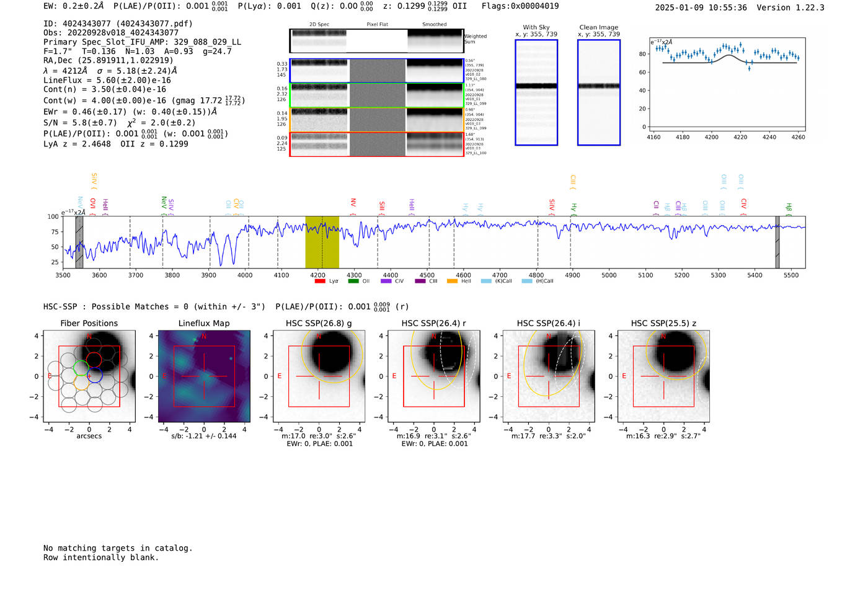Click the Primary Spec_Slot_IFU_AMP text line
868x591 pixels.
(x=142, y=42)
